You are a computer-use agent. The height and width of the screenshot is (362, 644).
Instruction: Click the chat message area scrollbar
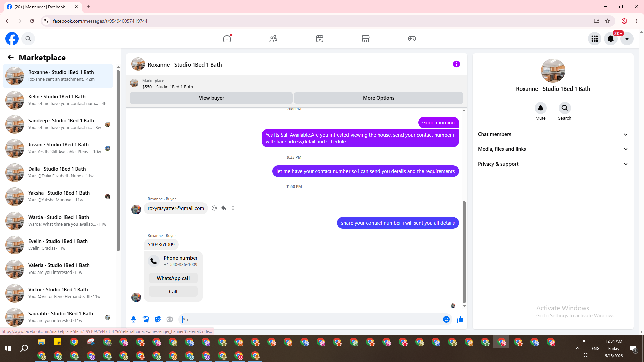[x=464, y=252]
